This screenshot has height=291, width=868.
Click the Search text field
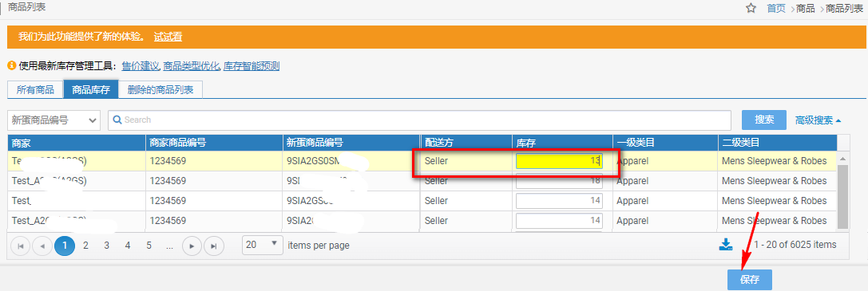(x=419, y=120)
